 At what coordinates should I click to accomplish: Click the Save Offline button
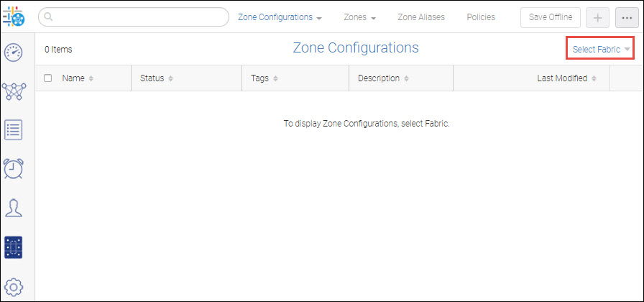coord(550,17)
